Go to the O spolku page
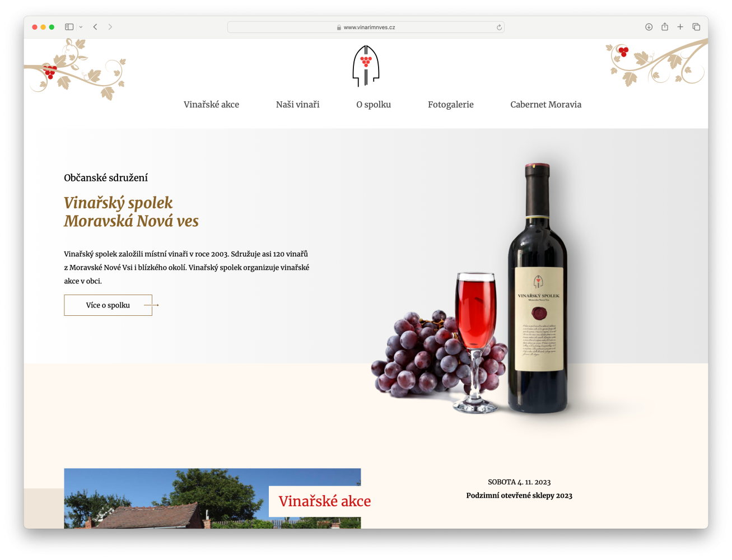 pyautogui.click(x=374, y=105)
